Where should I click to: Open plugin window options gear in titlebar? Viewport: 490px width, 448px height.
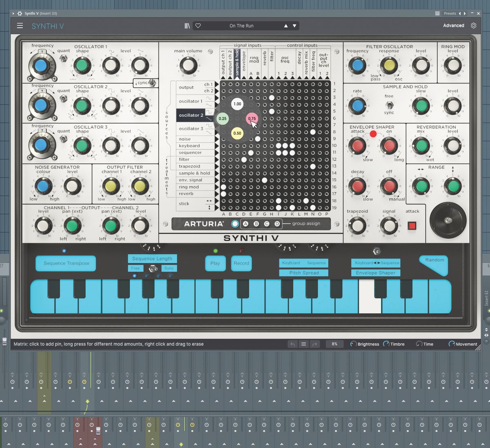[20, 13]
